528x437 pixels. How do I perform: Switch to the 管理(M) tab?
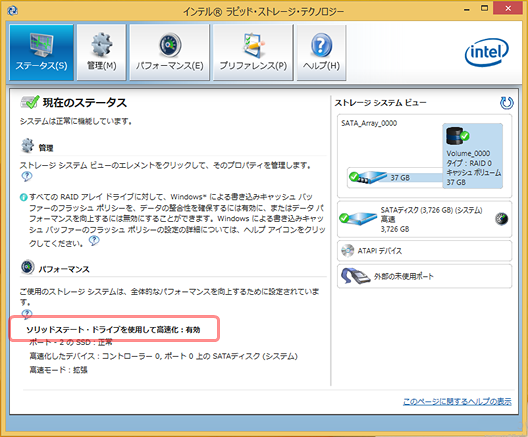point(101,52)
